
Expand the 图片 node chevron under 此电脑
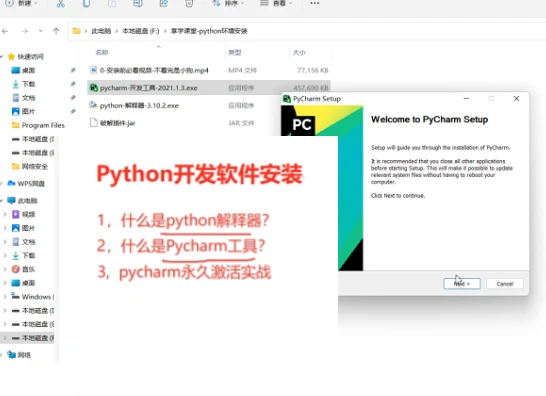(x=5, y=228)
